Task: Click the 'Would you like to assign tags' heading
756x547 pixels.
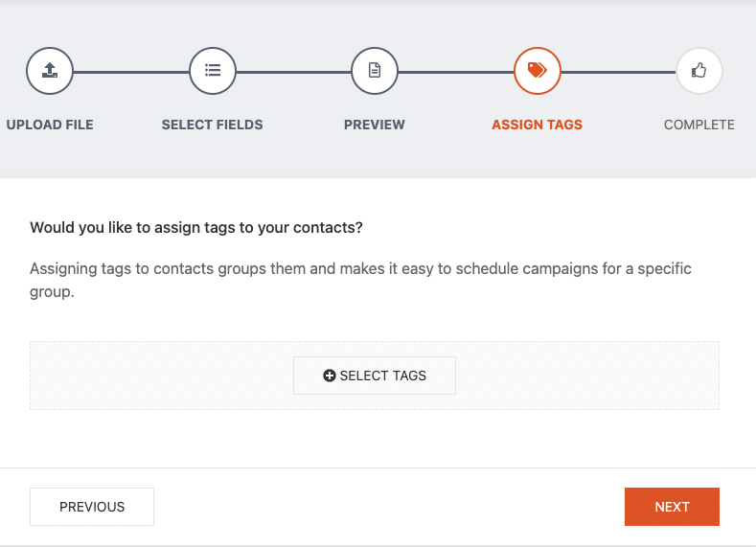Action: coord(196,228)
